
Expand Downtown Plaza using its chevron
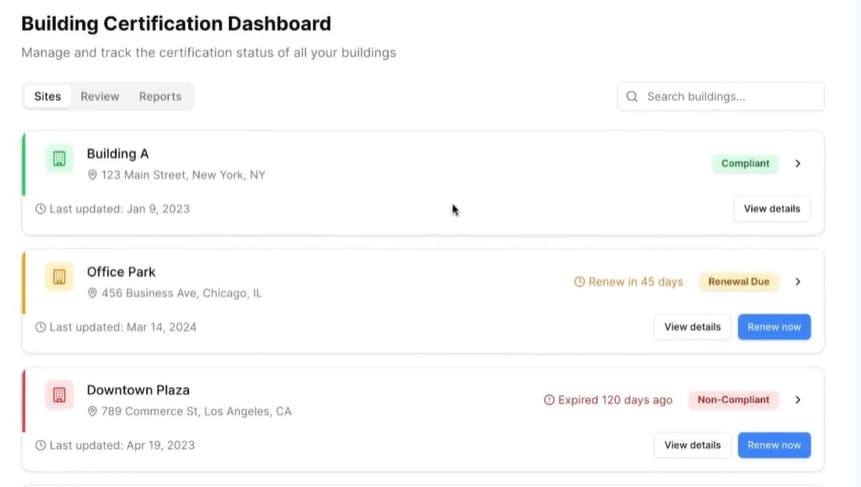[x=798, y=400]
